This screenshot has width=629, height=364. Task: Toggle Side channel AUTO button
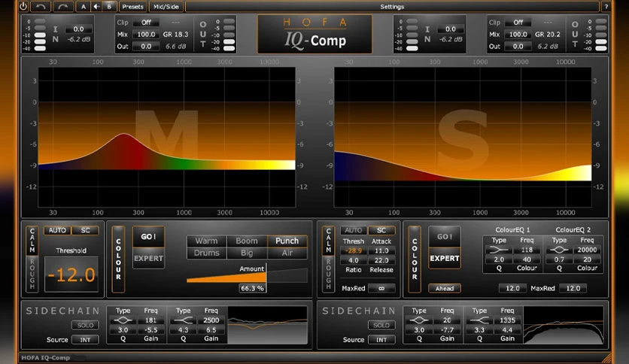(353, 230)
